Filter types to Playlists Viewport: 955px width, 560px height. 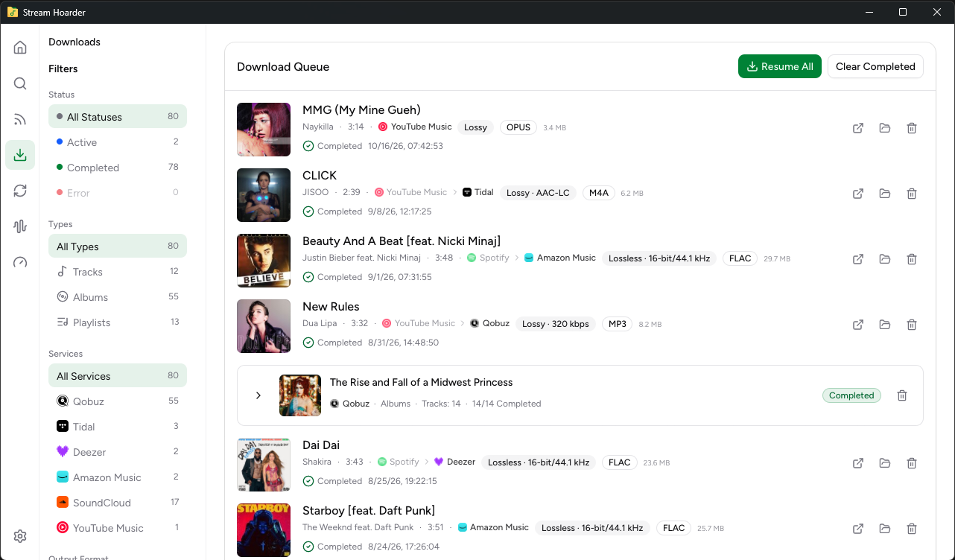(x=118, y=322)
